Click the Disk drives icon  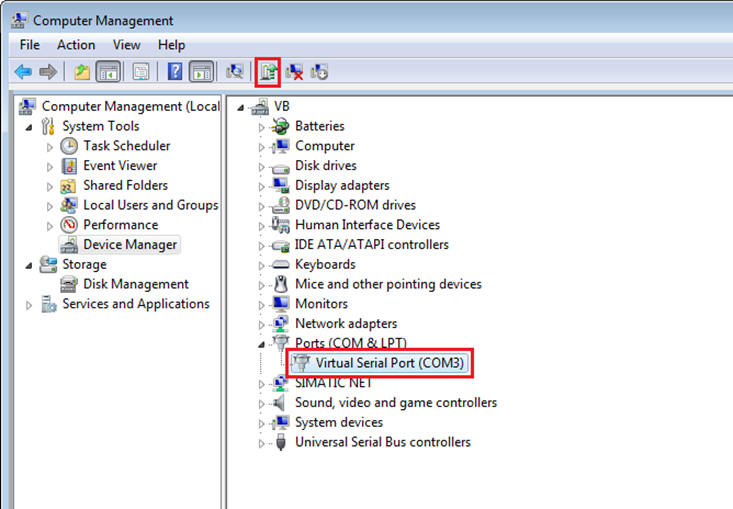[280, 167]
